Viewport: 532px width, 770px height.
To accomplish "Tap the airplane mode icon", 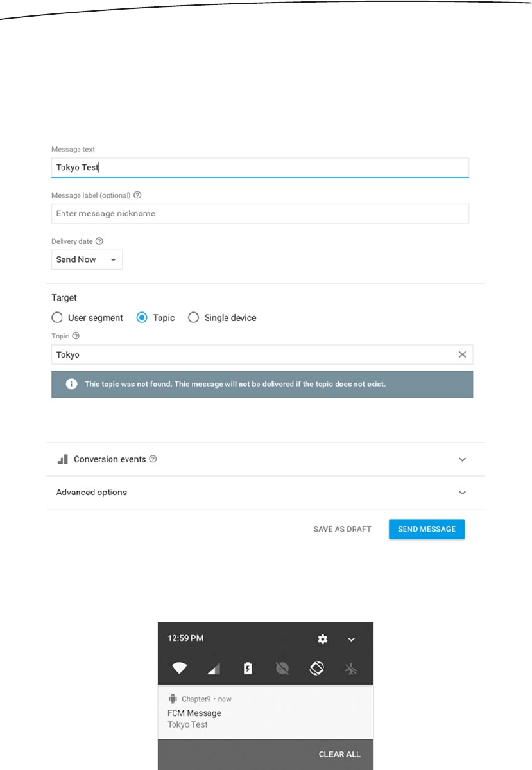I will click(350, 669).
